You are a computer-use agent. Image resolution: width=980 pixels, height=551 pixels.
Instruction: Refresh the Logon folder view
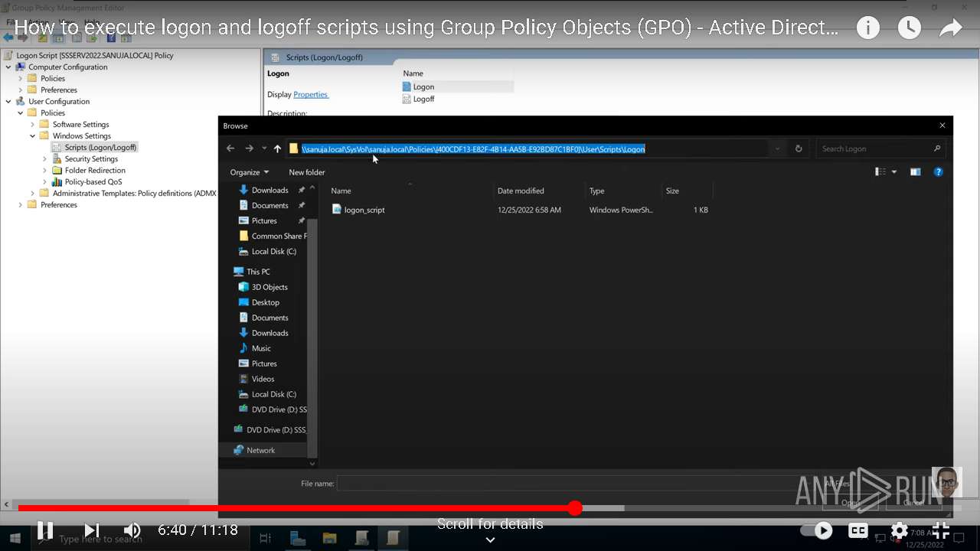[799, 148]
